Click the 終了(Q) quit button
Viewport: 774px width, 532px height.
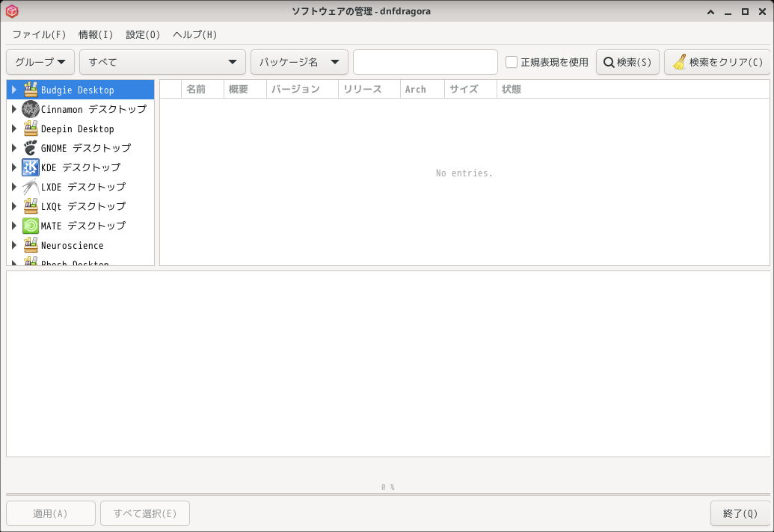pyautogui.click(x=740, y=514)
